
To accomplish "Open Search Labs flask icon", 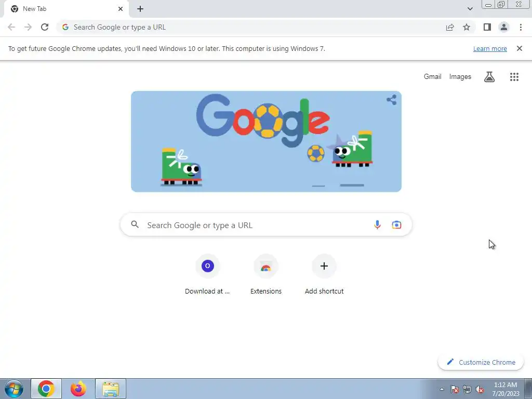I will click(489, 77).
